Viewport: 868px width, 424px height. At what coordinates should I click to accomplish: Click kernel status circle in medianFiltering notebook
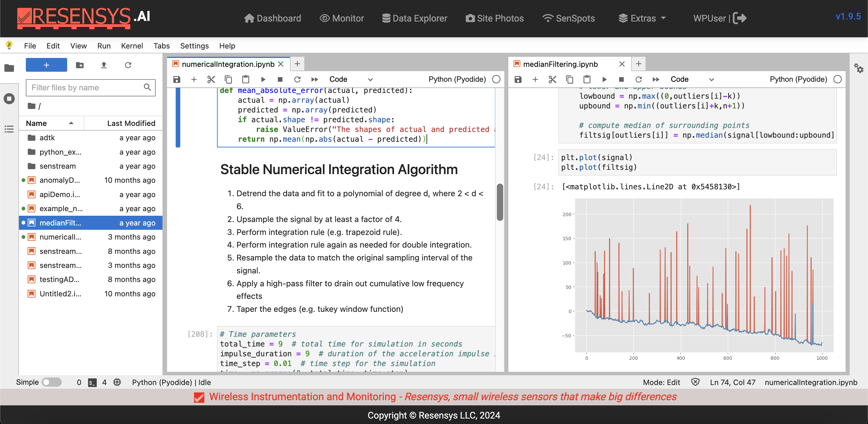click(837, 79)
